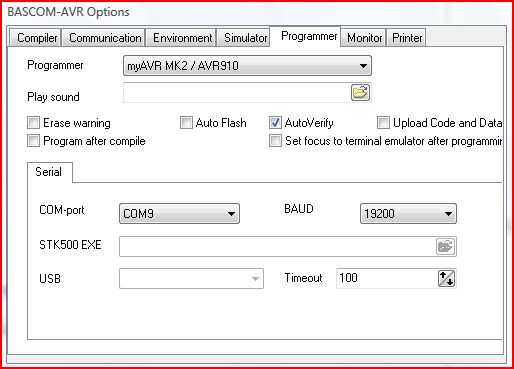
Task: Enable Set focus to terminal emulator checkbox
Action: point(275,141)
